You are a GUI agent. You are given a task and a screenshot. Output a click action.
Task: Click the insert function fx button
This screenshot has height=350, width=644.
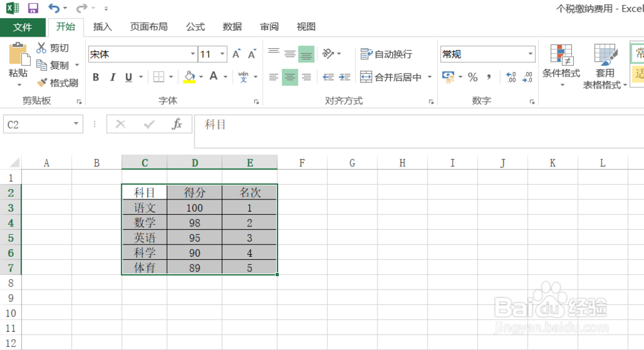pyautogui.click(x=176, y=124)
